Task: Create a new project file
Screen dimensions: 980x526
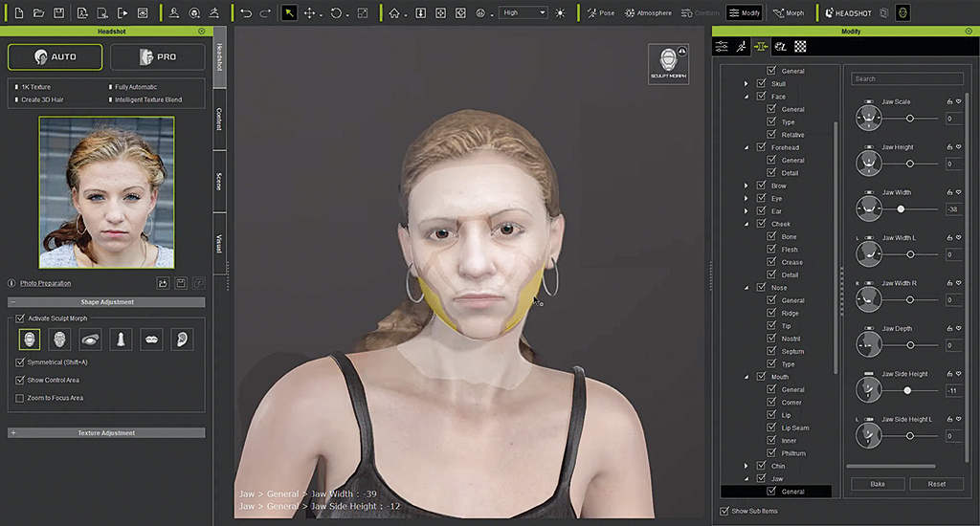Action: [19, 12]
